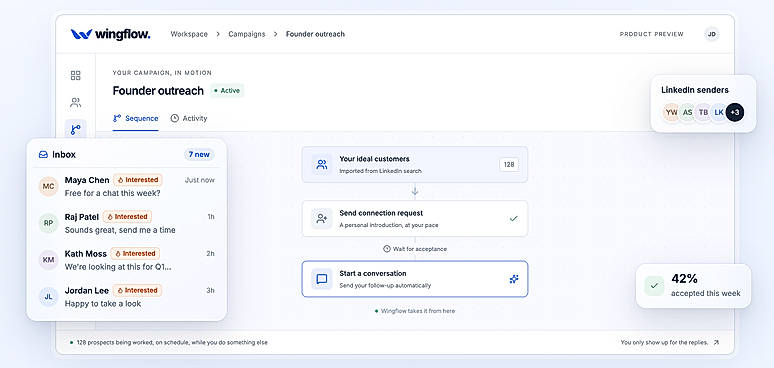774x368 pixels.
Task: Click the green check icon beside 42%
Action: click(x=654, y=286)
